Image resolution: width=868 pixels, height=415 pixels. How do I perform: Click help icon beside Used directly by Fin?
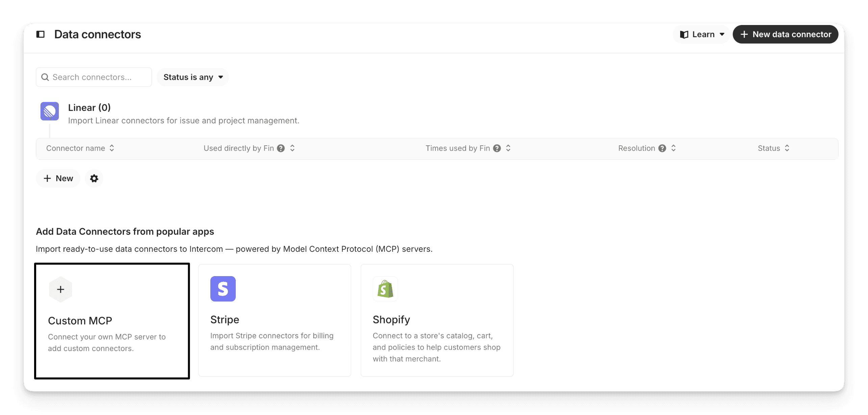(x=281, y=148)
